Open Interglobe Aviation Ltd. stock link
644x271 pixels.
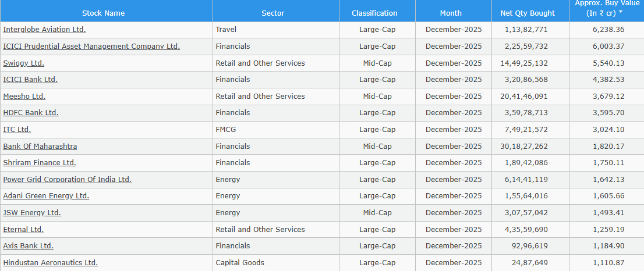coord(44,30)
